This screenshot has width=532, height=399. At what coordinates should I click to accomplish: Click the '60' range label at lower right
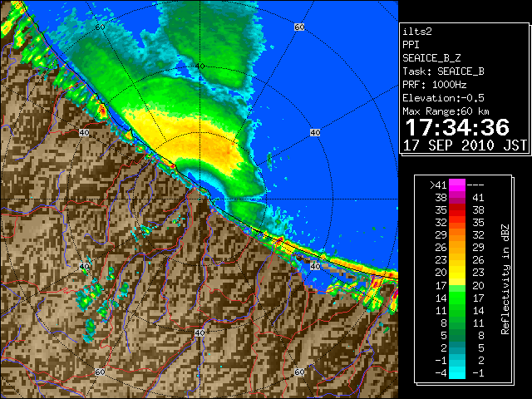[x=299, y=372]
